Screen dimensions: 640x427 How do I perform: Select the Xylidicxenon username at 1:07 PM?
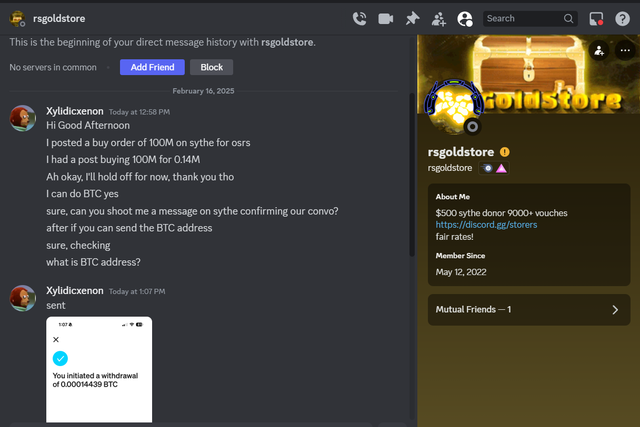[x=75, y=291]
